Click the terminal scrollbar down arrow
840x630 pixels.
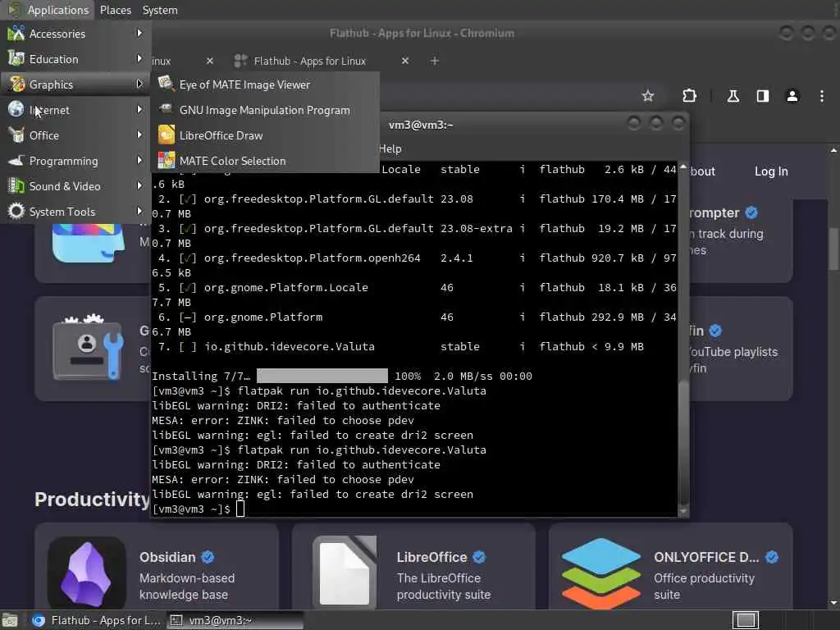pos(683,512)
